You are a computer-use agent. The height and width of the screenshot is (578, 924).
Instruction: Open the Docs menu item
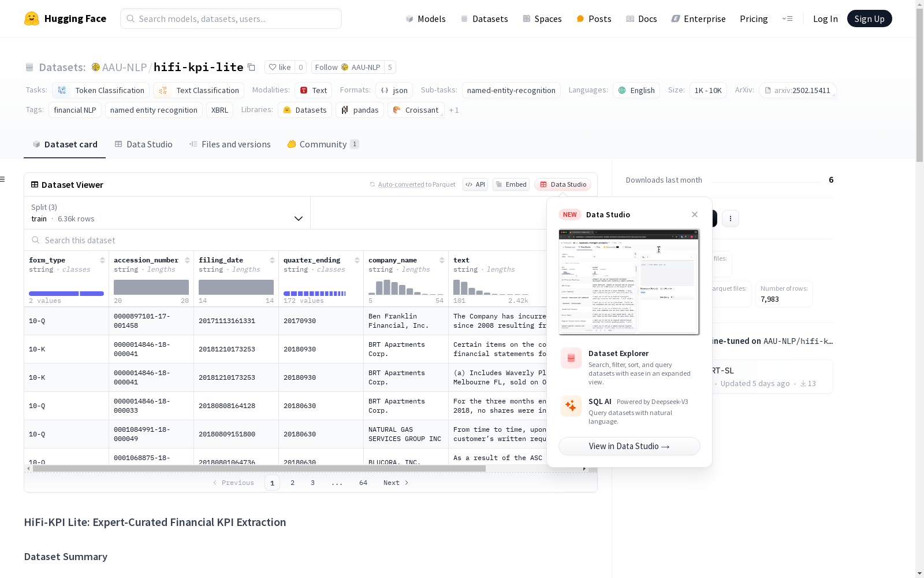[642, 18]
